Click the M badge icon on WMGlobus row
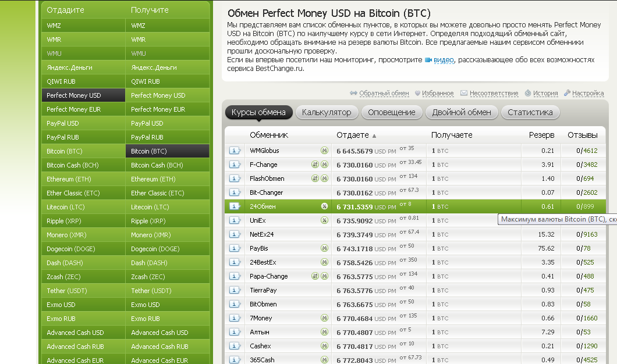 (x=324, y=151)
